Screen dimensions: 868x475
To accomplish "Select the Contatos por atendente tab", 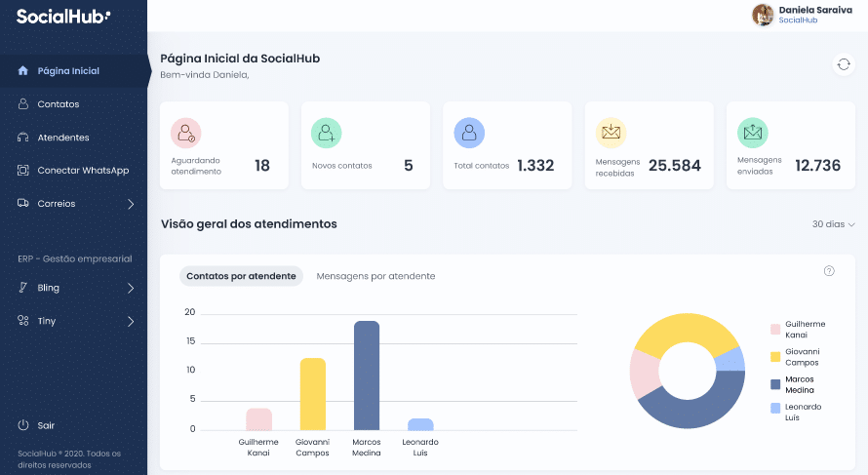I will [x=241, y=276].
